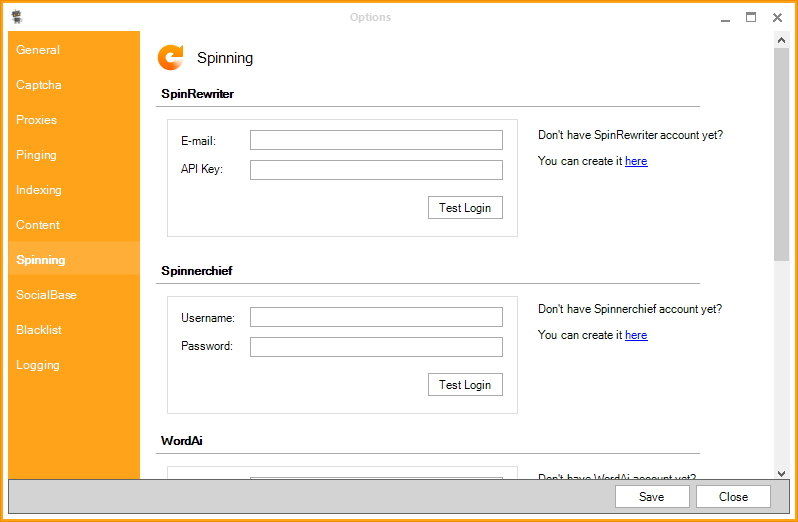Select the Spinning sidebar tab
The height and width of the screenshot is (522, 798).
(74, 259)
